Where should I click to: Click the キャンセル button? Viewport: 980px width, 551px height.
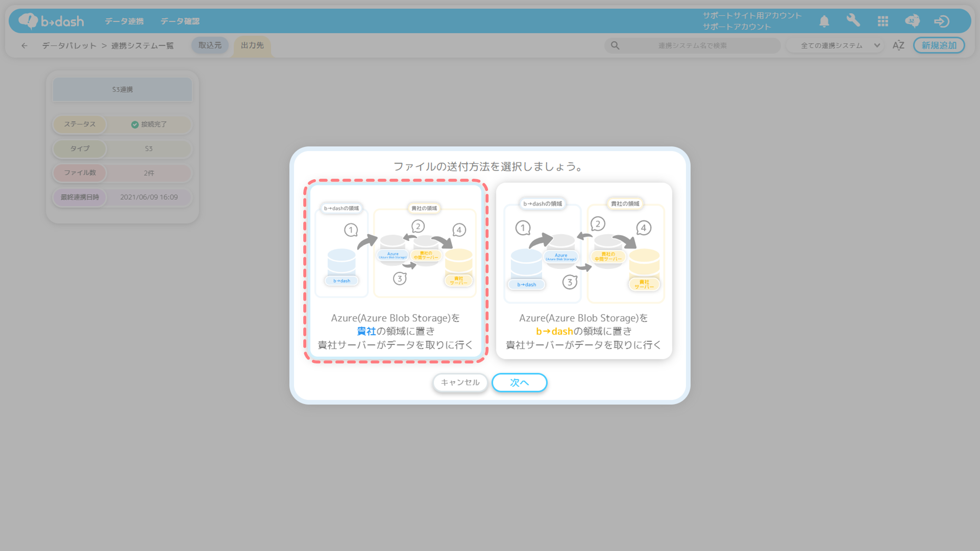coord(460,383)
